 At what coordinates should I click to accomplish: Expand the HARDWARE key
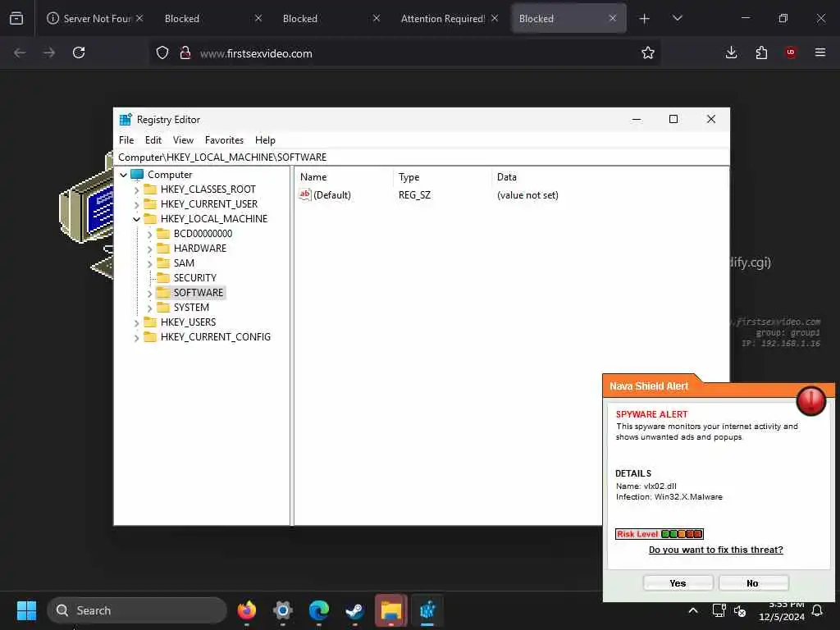pos(149,249)
